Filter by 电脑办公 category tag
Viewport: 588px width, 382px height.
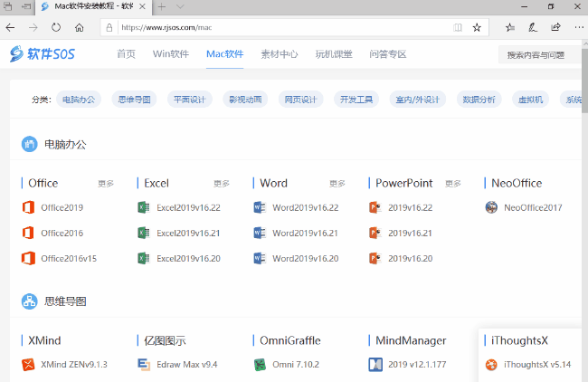79,100
